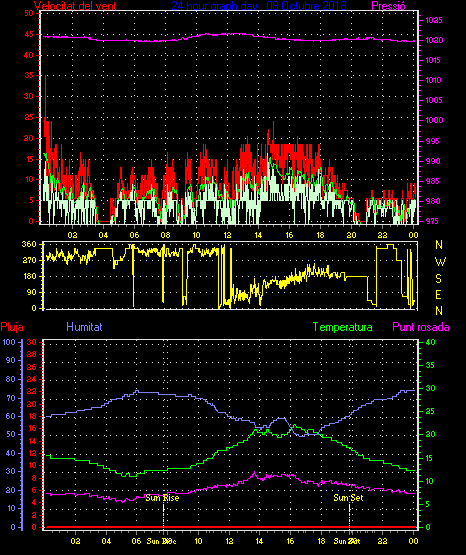Select the 1010 pressure axis value
The width and height of the screenshot is (466, 555).
[x=433, y=80]
